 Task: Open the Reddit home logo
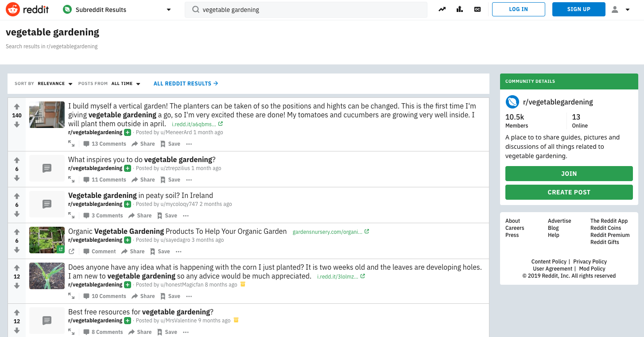click(x=27, y=9)
